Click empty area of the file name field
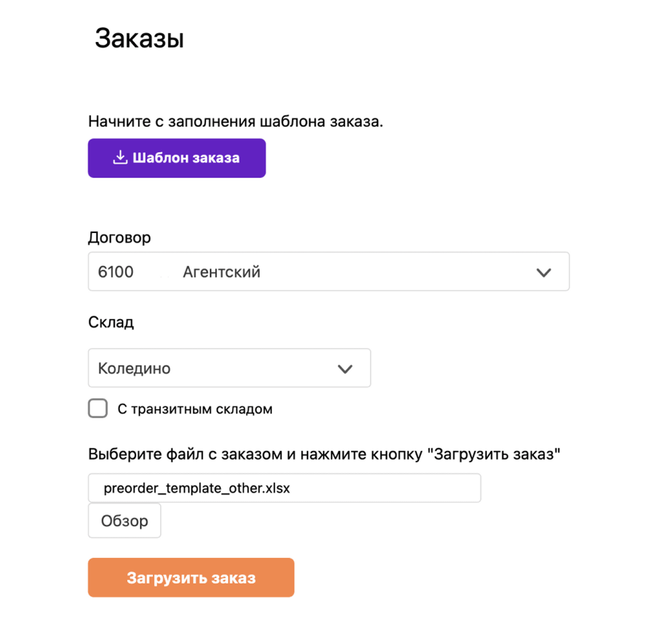Viewport: 672px width, 629px height. pos(386,488)
